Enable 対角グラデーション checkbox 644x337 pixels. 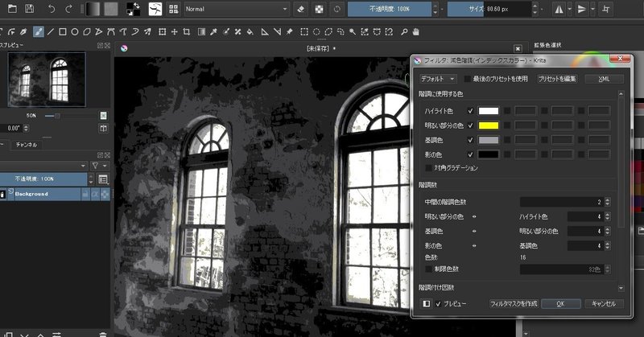coord(428,168)
